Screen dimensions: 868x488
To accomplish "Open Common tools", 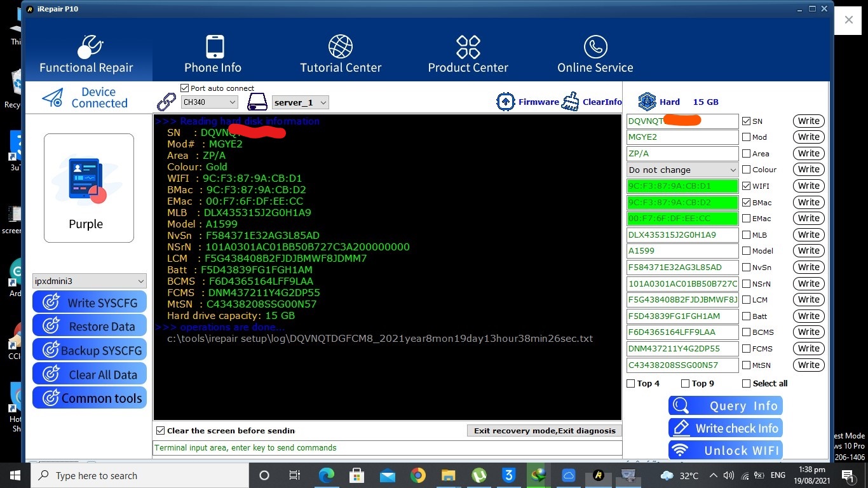I will [x=90, y=398].
